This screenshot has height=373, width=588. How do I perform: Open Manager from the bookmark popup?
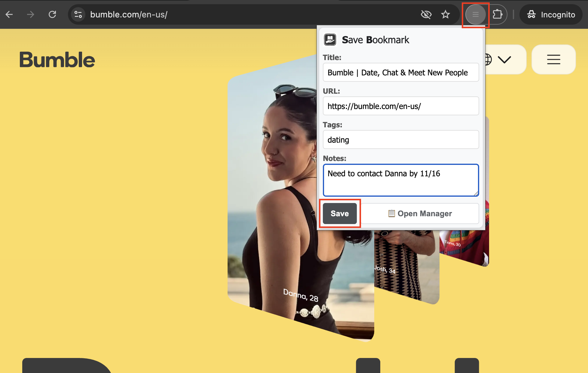(x=420, y=214)
